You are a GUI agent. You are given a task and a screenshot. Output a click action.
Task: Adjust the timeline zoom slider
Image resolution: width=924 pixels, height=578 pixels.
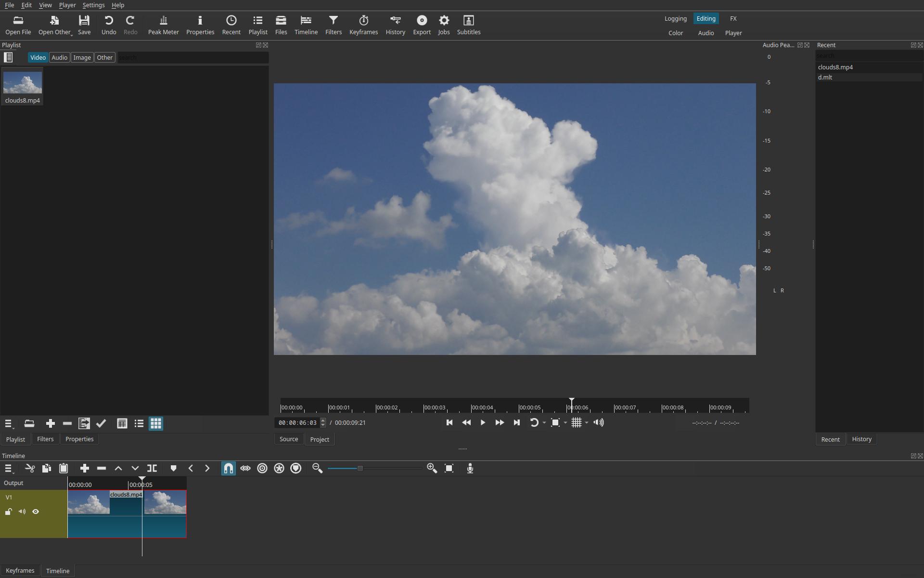tap(359, 468)
